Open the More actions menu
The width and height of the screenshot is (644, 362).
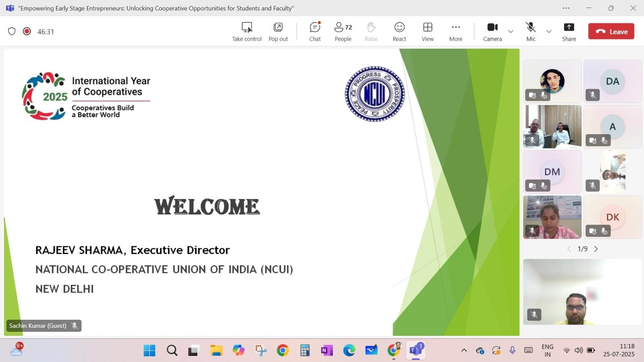456,31
